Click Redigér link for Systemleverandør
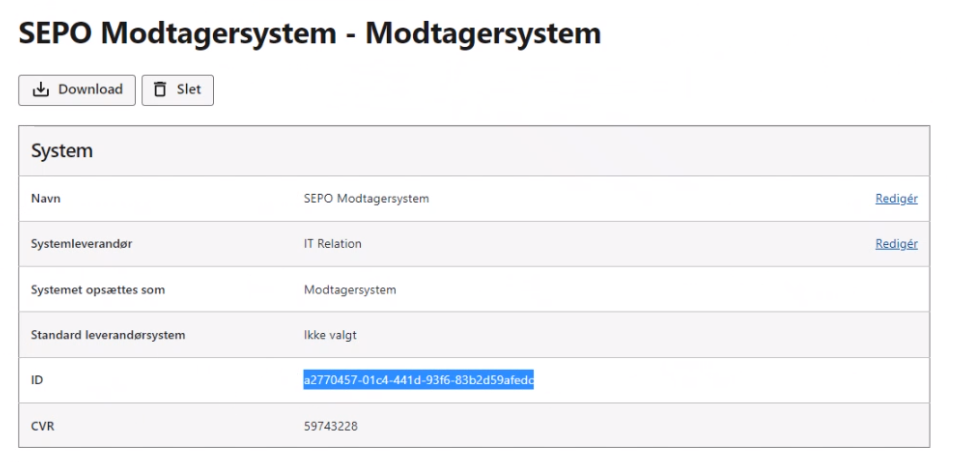This screenshot has width=974, height=462. 896,244
